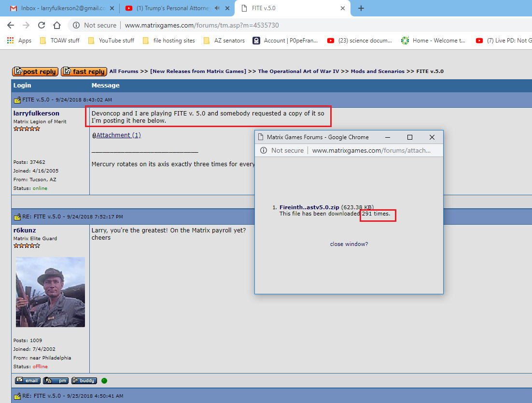
Task: Open Mods and Scenarios breadcrumb
Action: click(x=378, y=72)
